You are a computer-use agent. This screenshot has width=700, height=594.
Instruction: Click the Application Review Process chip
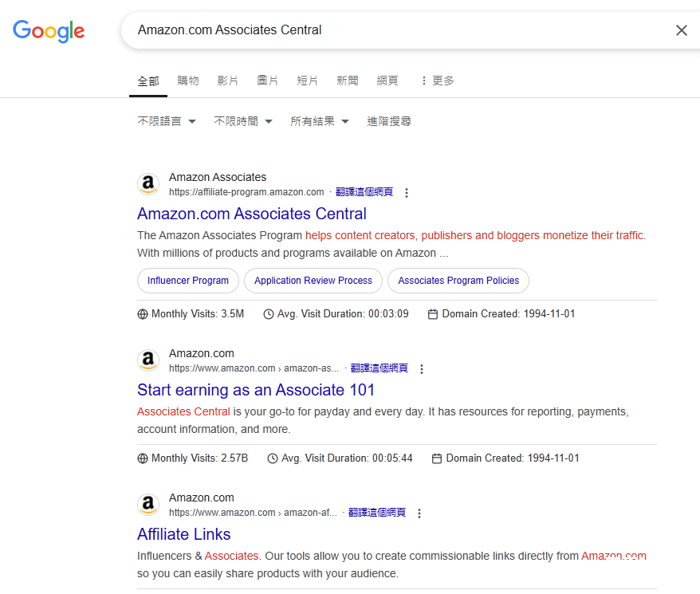tap(313, 281)
